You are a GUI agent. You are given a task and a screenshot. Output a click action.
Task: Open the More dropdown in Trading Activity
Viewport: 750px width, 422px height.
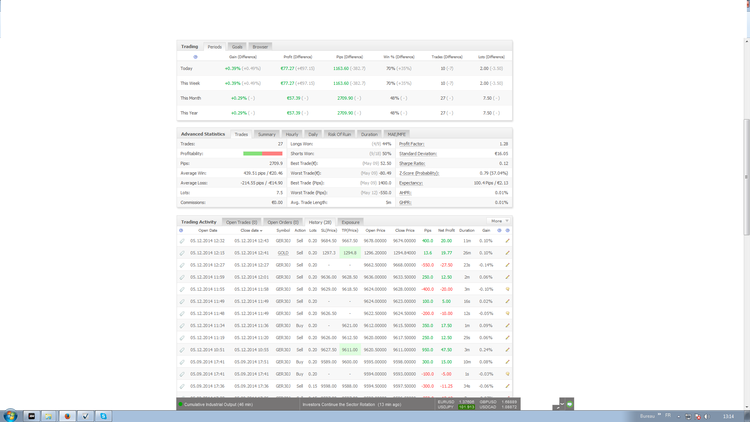(499, 221)
